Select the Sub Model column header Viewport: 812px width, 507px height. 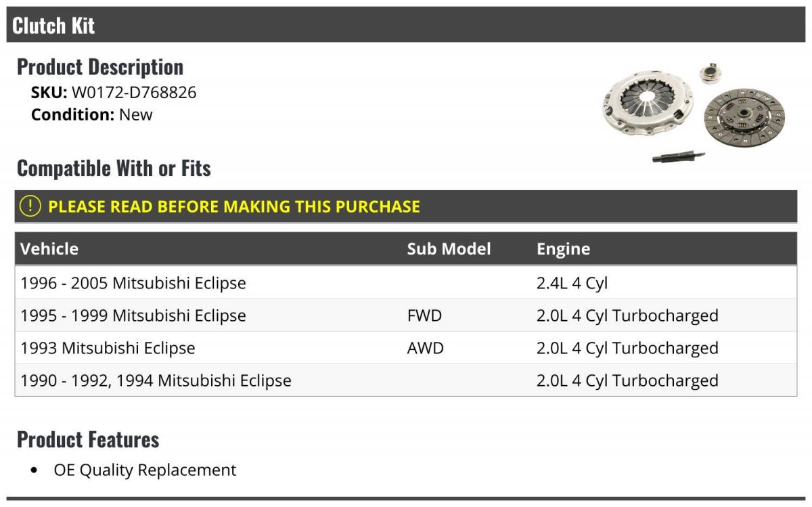click(x=449, y=249)
